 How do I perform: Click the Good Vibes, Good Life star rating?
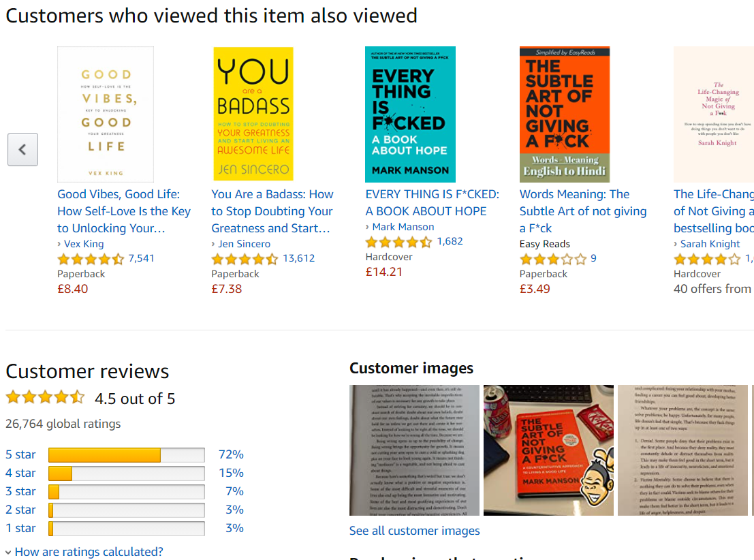tap(91, 260)
